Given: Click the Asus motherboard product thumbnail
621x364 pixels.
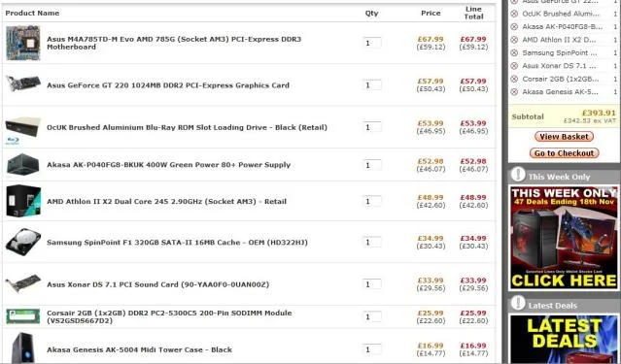Looking at the screenshot, I should click(23, 43).
